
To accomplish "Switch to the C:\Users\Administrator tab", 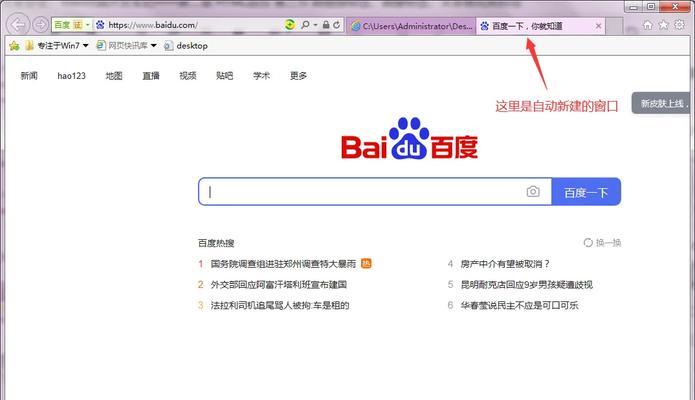I will pyautogui.click(x=412, y=26).
